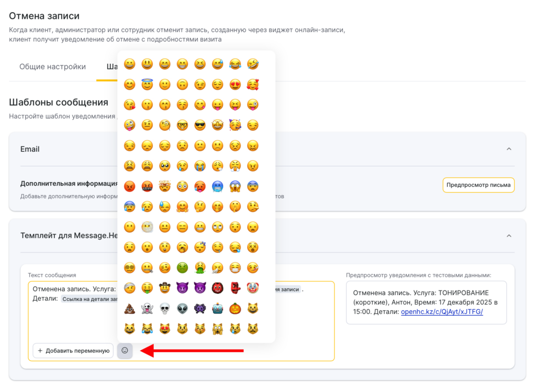Select the jack-o-lantern pumpkin emoji
This screenshot has height=392, width=536.
point(236,308)
